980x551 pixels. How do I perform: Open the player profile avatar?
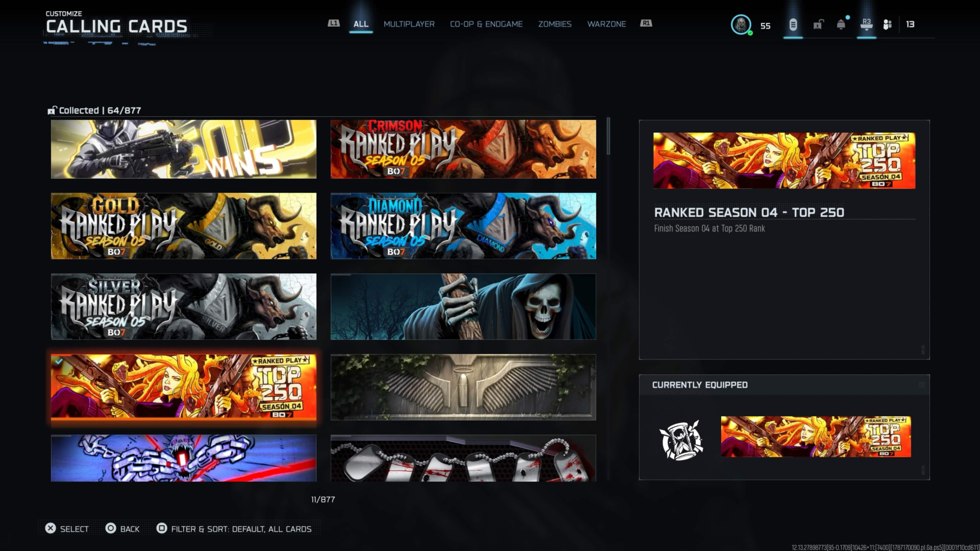(x=741, y=25)
